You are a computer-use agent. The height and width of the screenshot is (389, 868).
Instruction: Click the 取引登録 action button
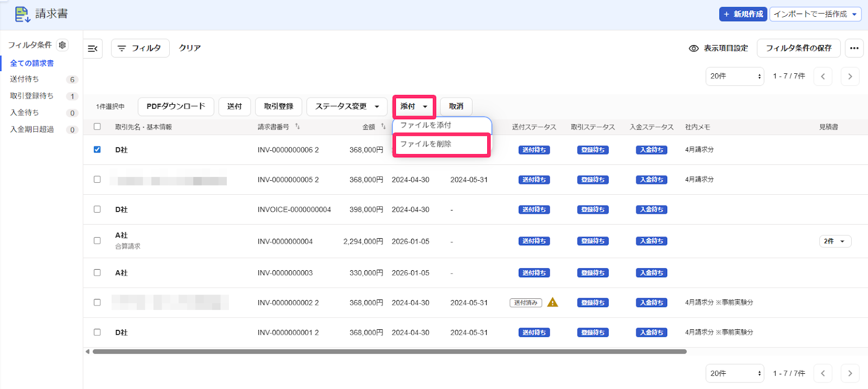point(278,106)
